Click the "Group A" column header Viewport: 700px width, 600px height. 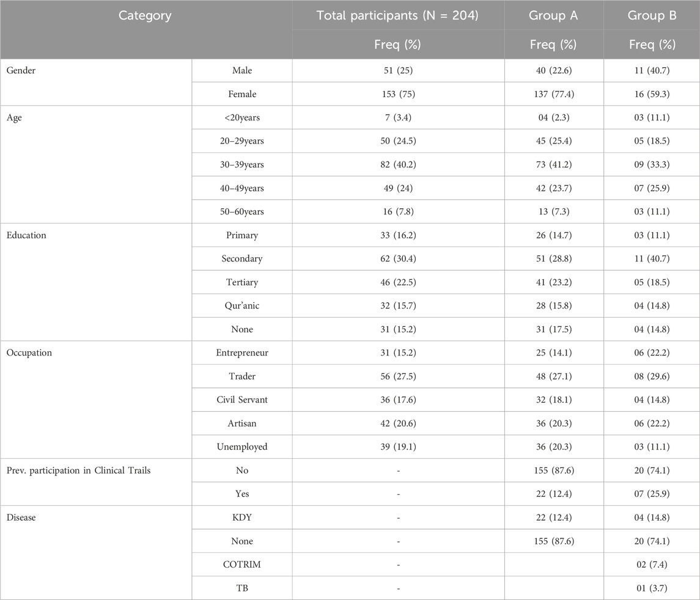(x=554, y=16)
